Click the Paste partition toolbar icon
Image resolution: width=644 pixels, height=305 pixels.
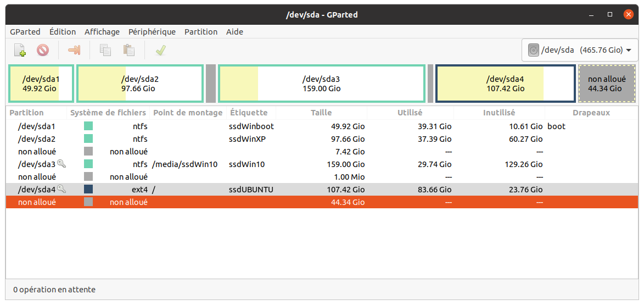tap(129, 51)
